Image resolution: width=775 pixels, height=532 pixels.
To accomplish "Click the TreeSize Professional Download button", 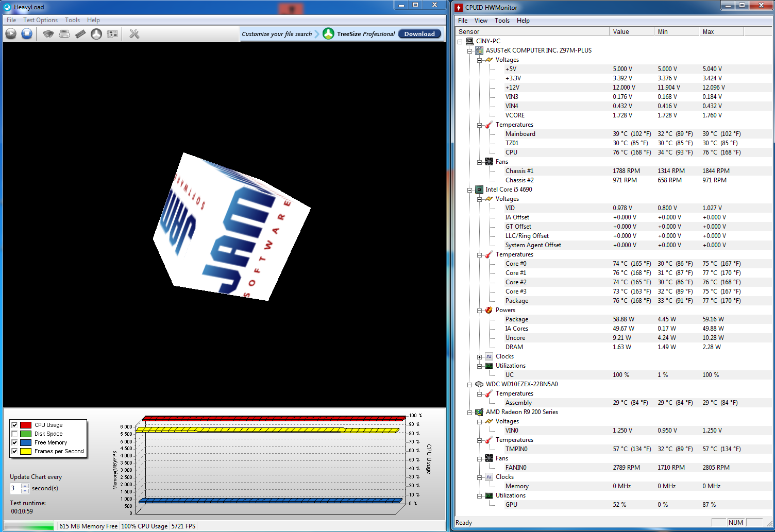I will pyautogui.click(x=419, y=34).
